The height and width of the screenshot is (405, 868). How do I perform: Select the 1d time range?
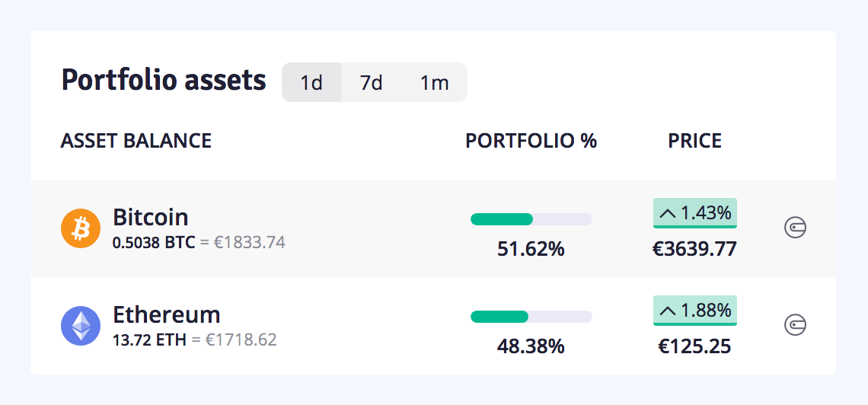tap(311, 82)
